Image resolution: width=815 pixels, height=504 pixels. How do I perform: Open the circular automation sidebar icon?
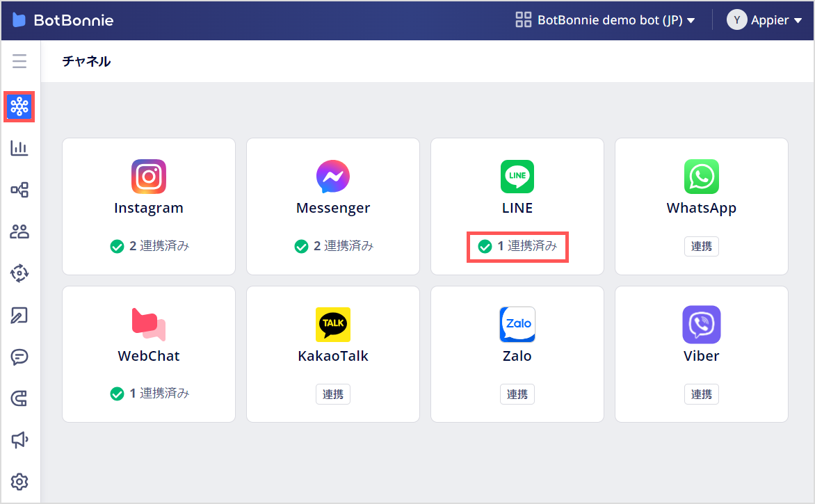click(x=19, y=273)
